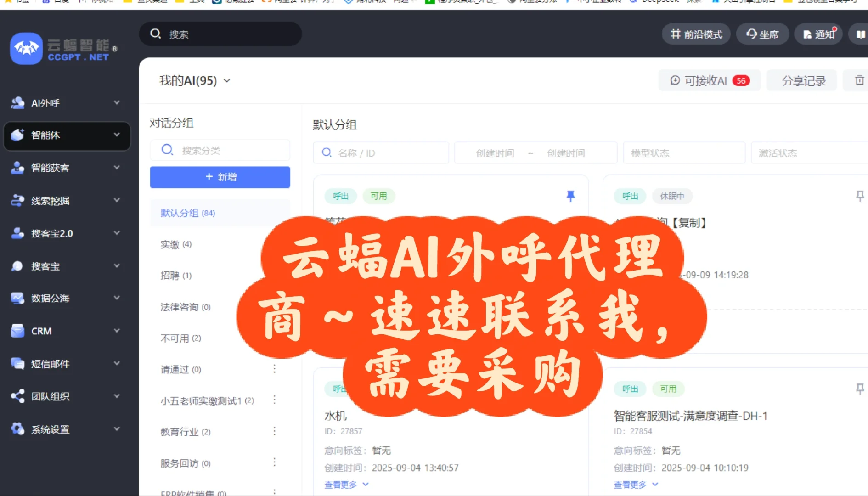Open 分享记录
The height and width of the screenshot is (496, 868).
[x=801, y=80]
